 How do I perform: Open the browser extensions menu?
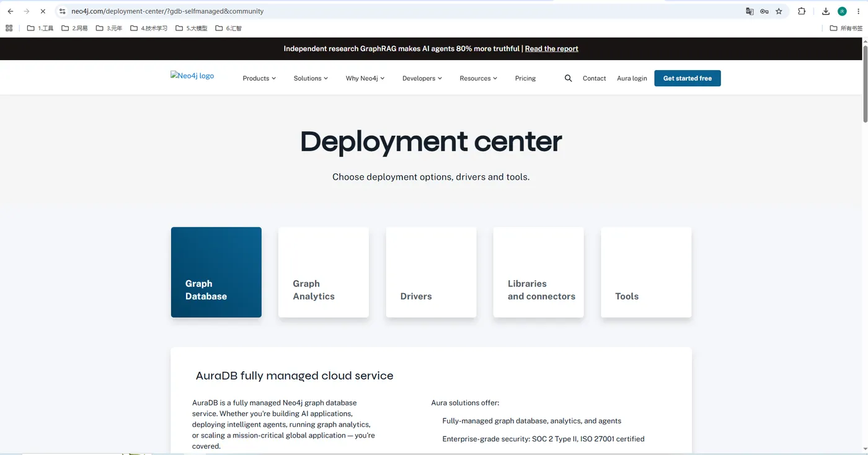802,11
